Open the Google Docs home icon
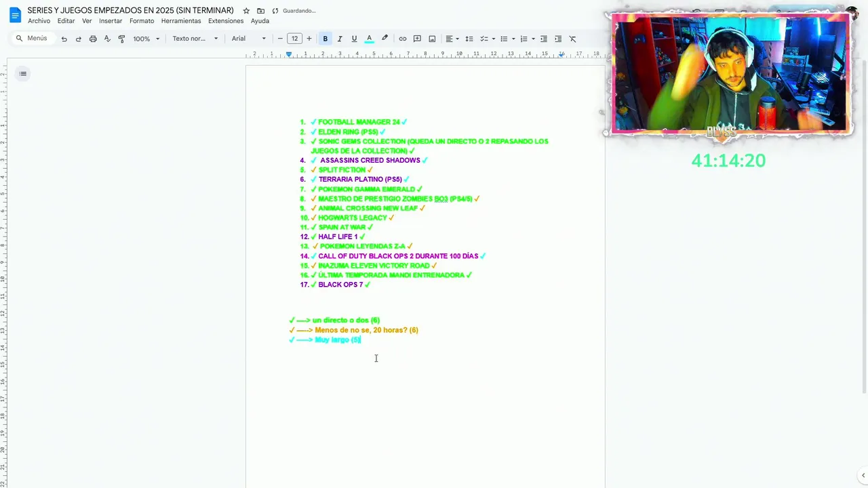868x488 pixels. (x=15, y=15)
